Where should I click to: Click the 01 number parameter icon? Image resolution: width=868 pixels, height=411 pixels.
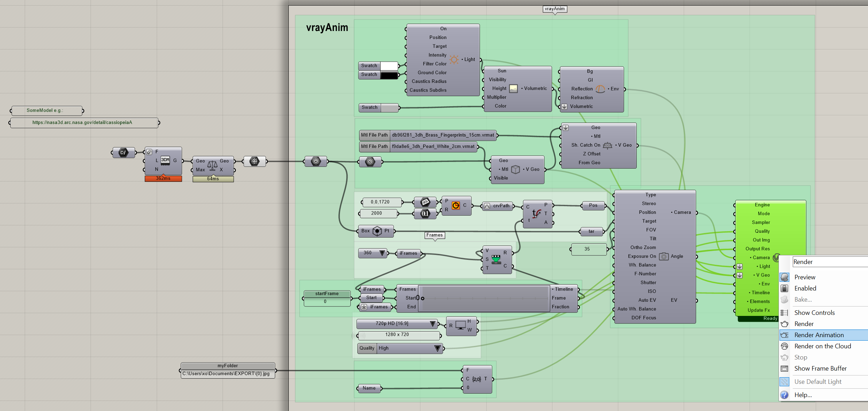point(425,214)
